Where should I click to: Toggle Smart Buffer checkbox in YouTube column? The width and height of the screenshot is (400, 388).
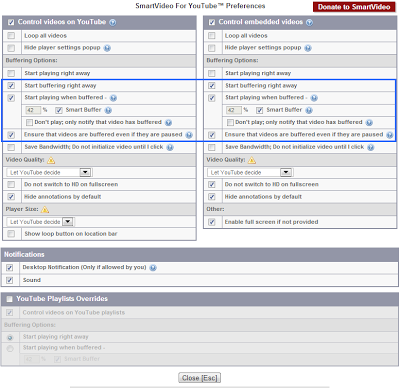pos(59,110)
